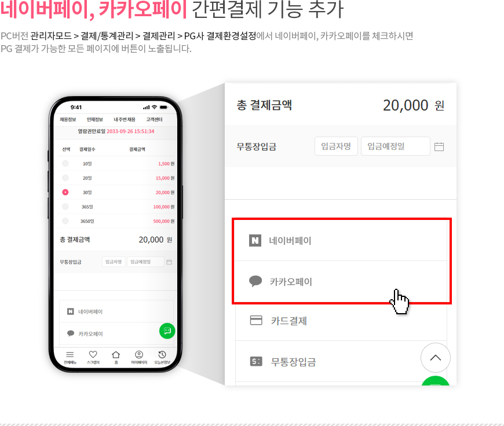504x426 pixels.
Task: Select the 3650일 radio button
Action: [x=65, y=221]
